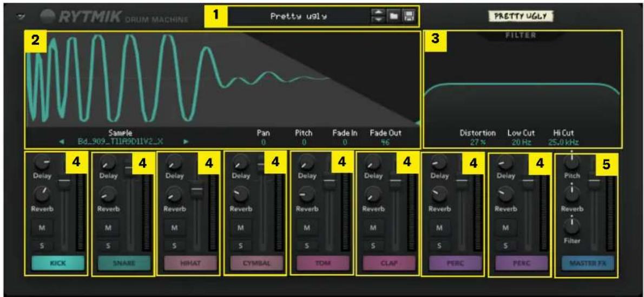Click the Pan value under the waveform
This screenshot has height=297, width=644.
click(x=265, y=143)
